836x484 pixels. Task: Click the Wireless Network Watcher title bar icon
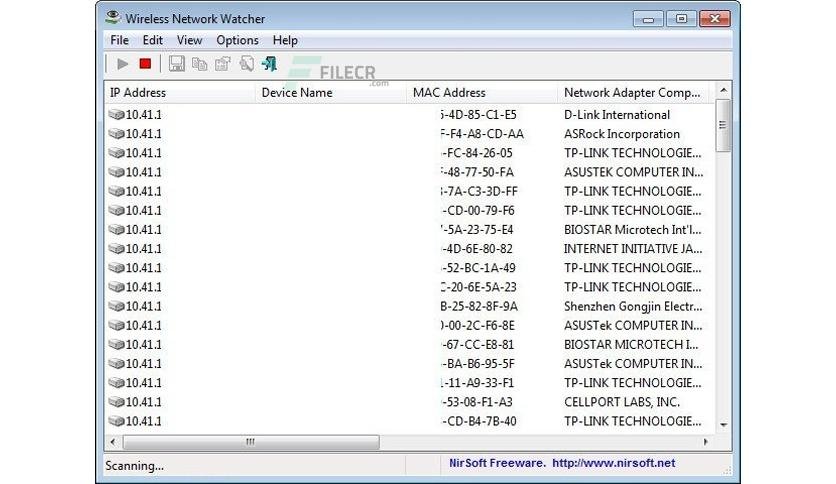pyautogui.click(x=112, y=18)
